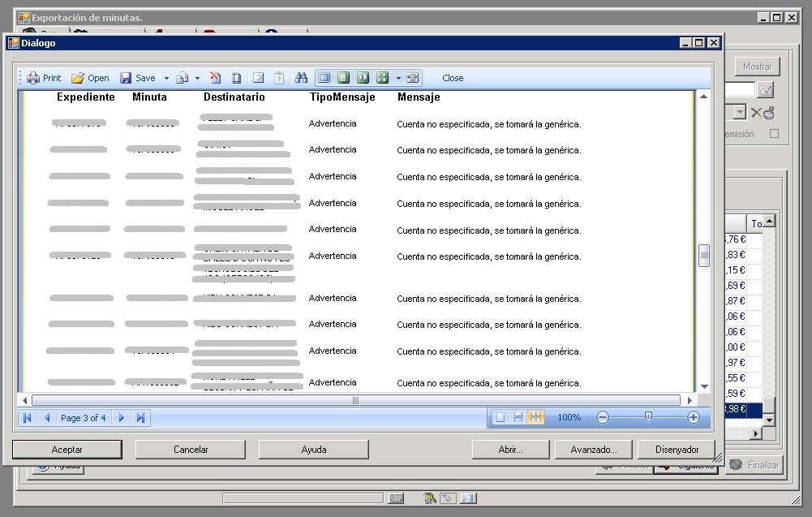Viewport: 812px width, 517px height.
Task: Expand the multi-page layout dropdown arrow
Action: click(398, 79)
